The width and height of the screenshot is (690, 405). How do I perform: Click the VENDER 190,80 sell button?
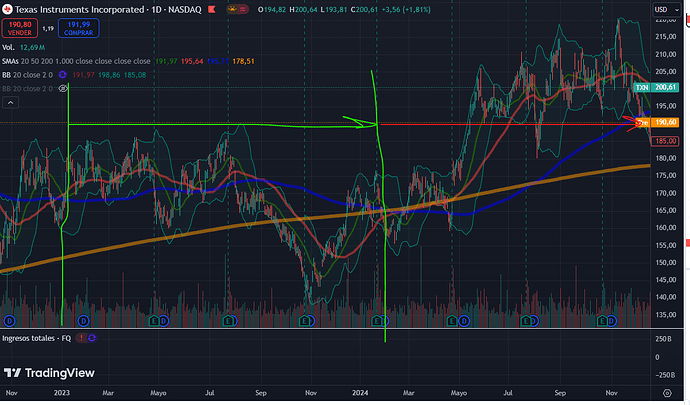[x=20, y=28]
